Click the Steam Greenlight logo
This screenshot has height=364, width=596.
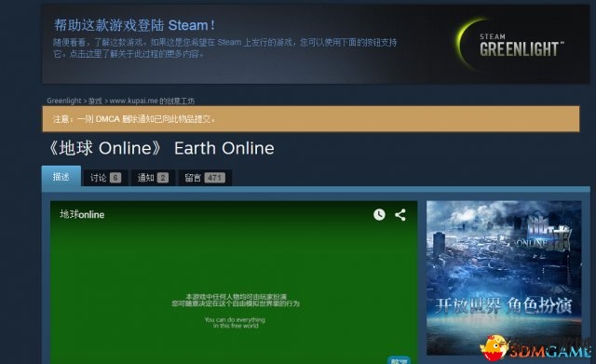click(509, 45)
